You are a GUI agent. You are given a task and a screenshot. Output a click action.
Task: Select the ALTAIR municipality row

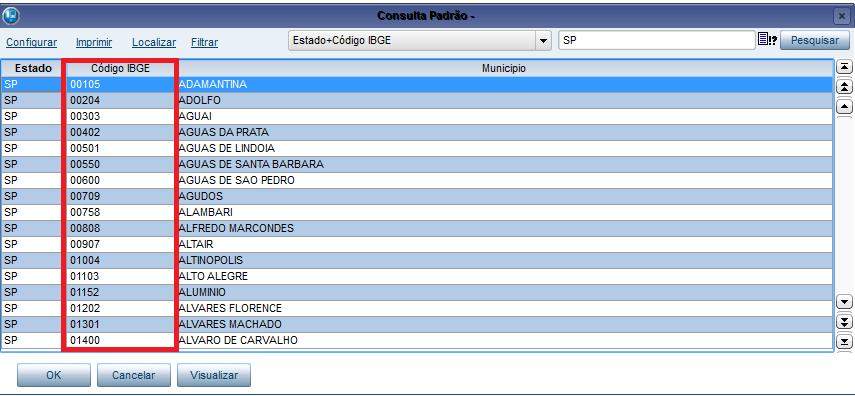click(x=417, y=244)
